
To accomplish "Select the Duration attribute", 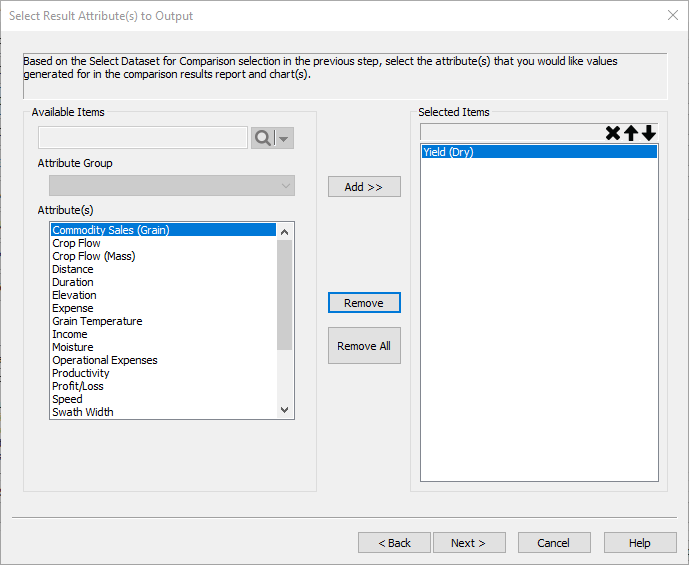I will pos(163,282).
